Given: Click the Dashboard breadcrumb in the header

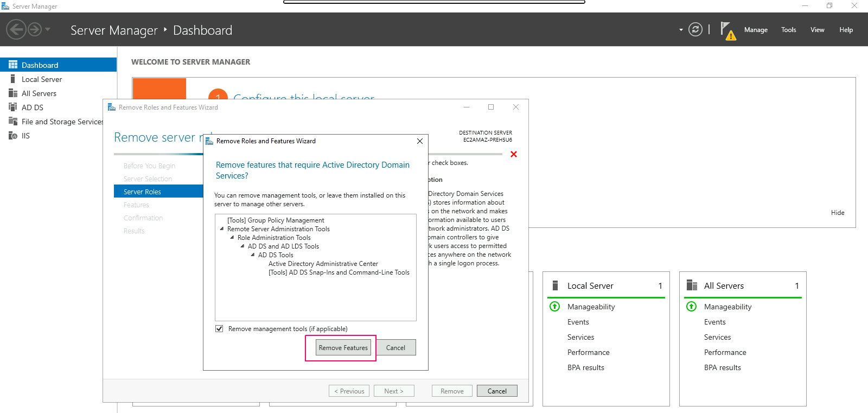Looking at the screenshot, I should click(203, 30).
